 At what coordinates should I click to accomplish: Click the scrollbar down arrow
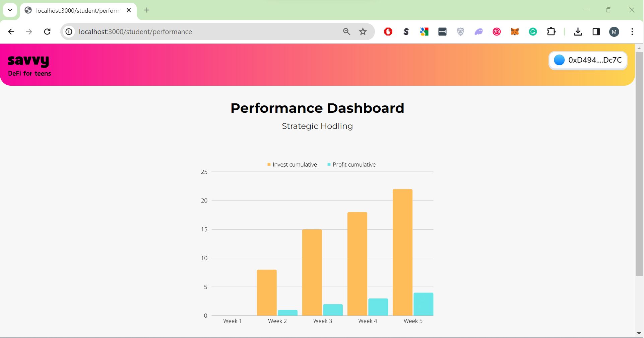[x=639, y=333]
